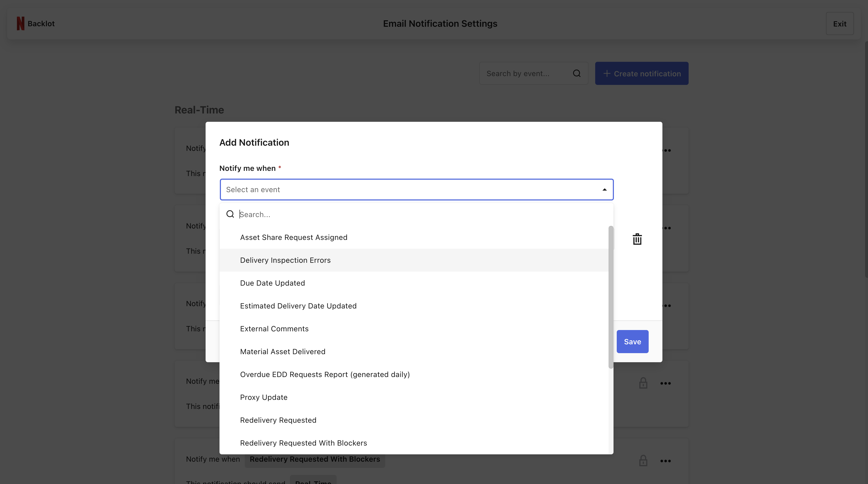Click the Netflix Backlot logo
Viewport: 868px width, 484px height.
pos(35,24)
